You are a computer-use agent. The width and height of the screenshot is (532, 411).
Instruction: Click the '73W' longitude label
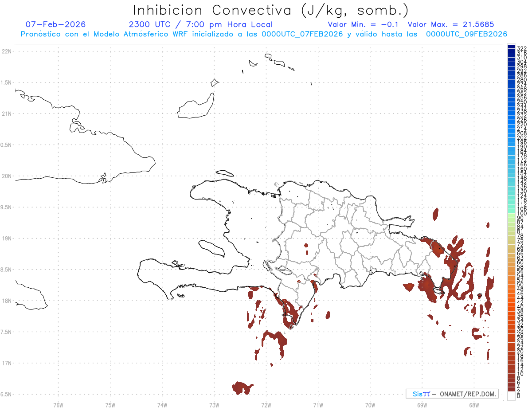(214, 405)
